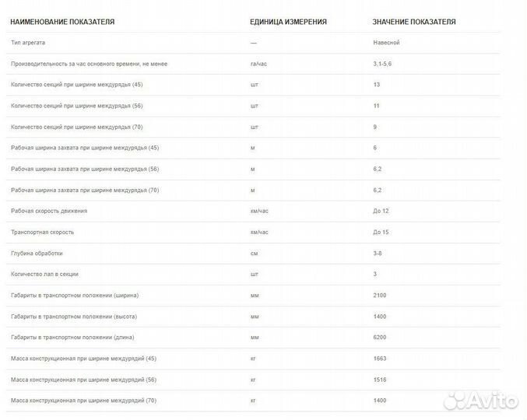Select the 'га/час' unit cell
This screenshot has width=527, height=420.
click(x=259, y=64)
